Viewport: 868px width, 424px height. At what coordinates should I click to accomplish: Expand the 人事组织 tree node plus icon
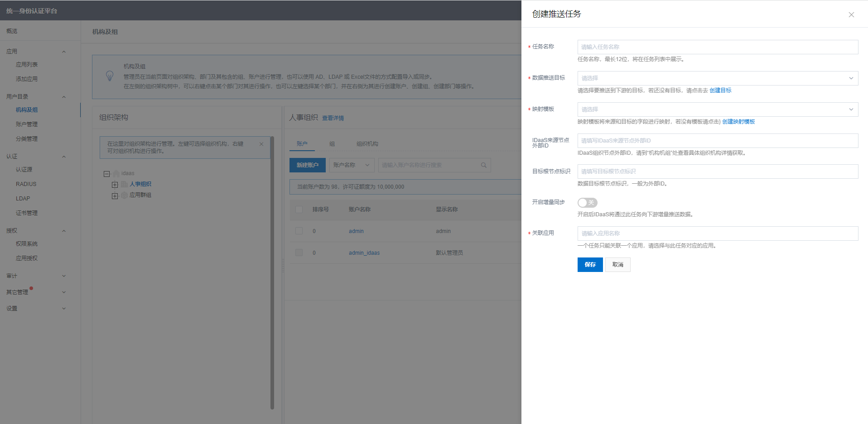(x=115, y=185)
